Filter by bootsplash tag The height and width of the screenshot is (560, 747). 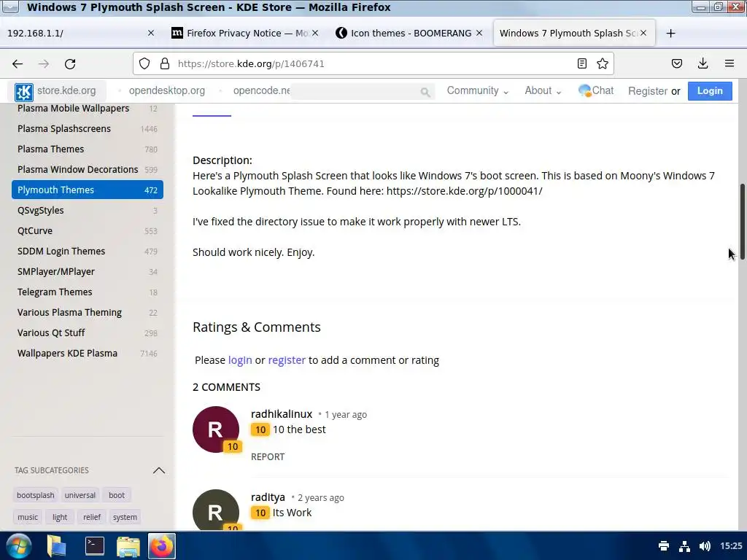pyautogui.click(x=36, y=495)
